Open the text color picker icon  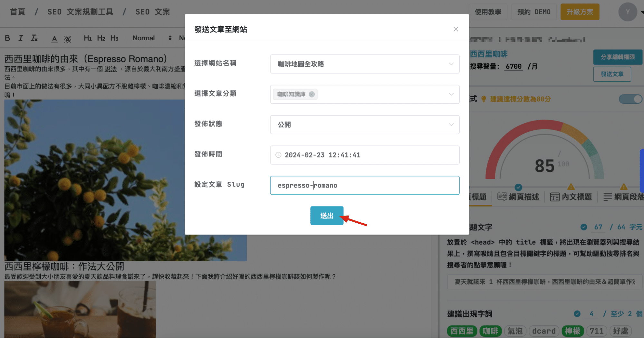[x=54, y=39]
